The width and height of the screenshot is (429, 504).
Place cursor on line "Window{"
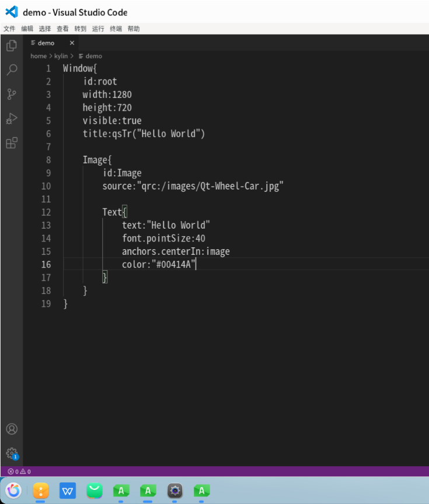80,68
